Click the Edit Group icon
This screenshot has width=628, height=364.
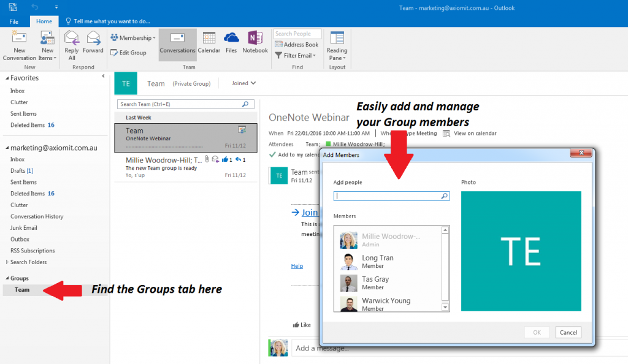pyautogui.click(x=129, y=53)
